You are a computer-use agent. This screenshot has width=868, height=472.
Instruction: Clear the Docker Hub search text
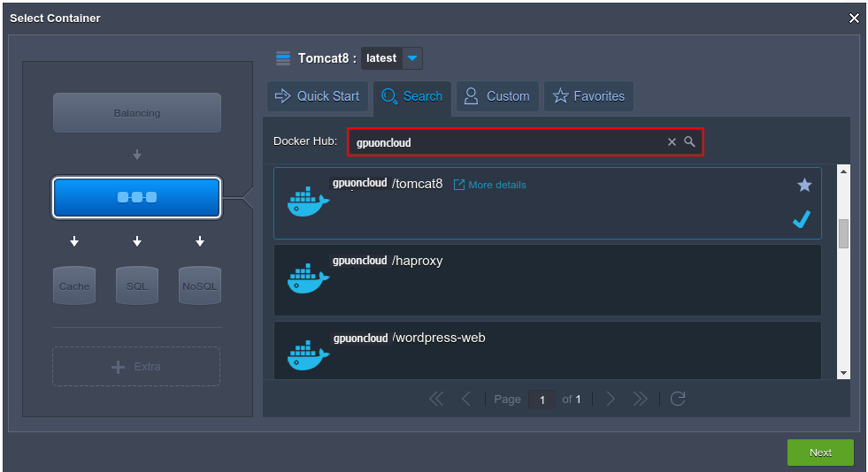coord(672,142)
